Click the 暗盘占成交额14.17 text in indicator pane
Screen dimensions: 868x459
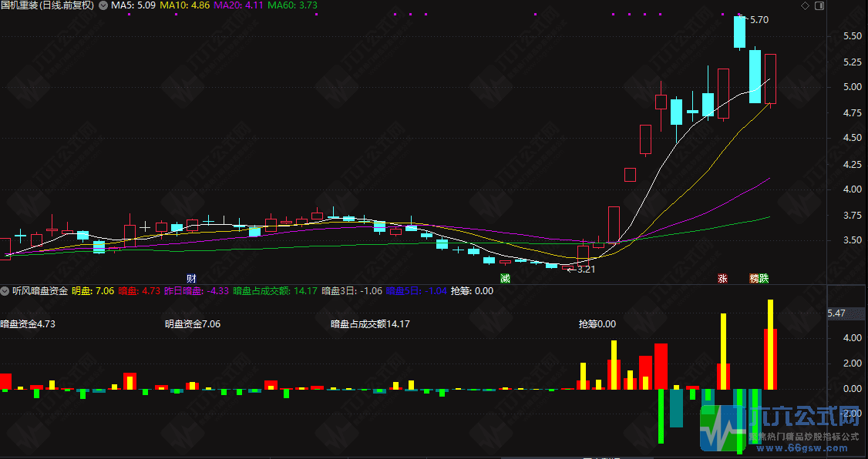[x=370, y=324]
